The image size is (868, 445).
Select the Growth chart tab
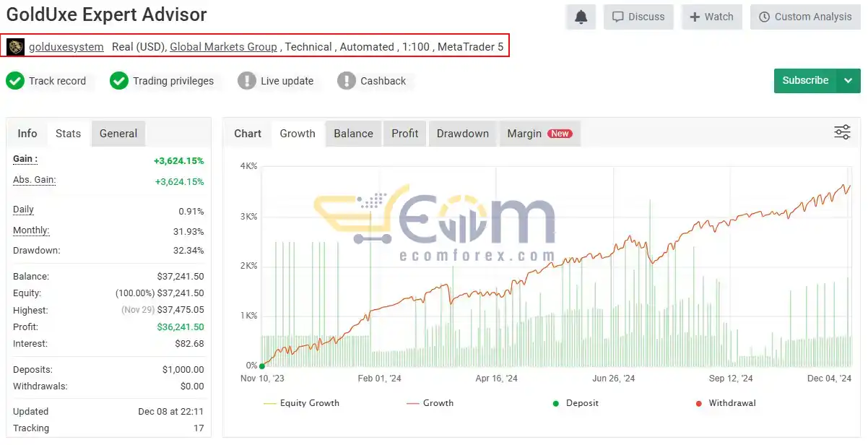(298, 134)
